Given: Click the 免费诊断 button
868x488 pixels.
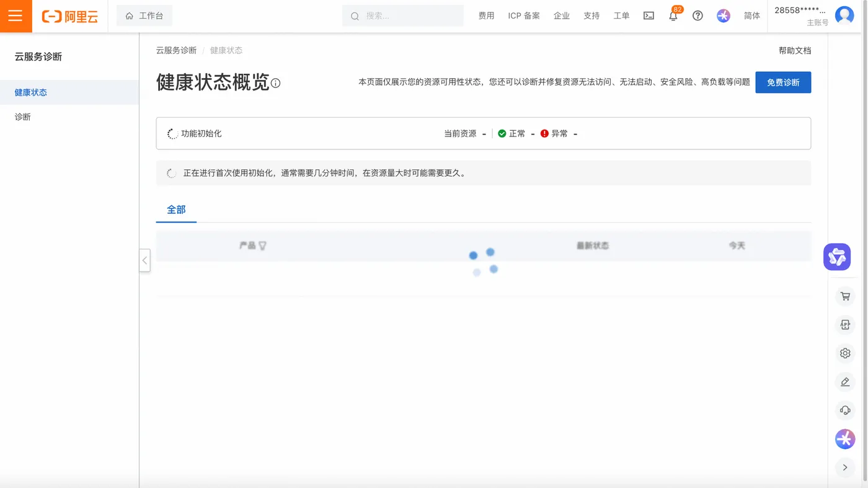Looking at the screenshot, I should click(783, 82).
